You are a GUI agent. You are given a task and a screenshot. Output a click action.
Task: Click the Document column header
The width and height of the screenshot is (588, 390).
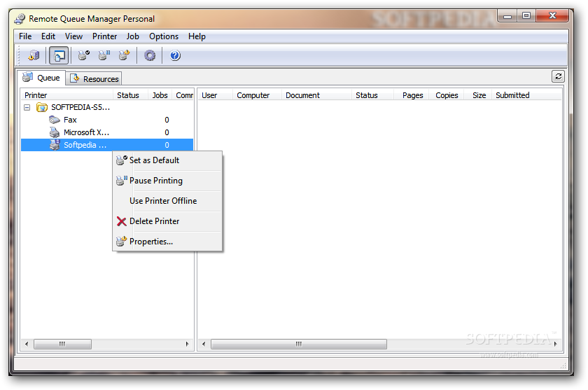(x=316, y=95)
